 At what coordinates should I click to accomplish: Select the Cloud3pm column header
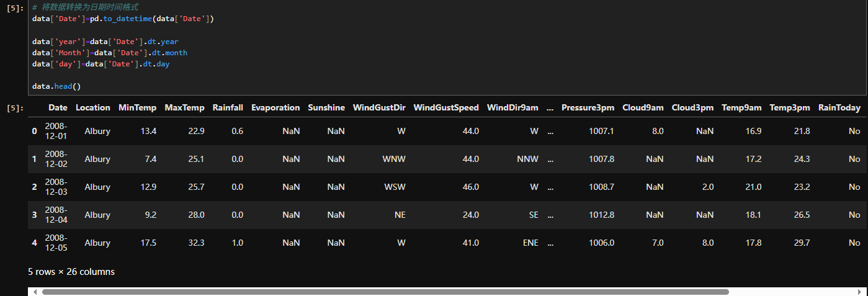[x=692, y=107]
